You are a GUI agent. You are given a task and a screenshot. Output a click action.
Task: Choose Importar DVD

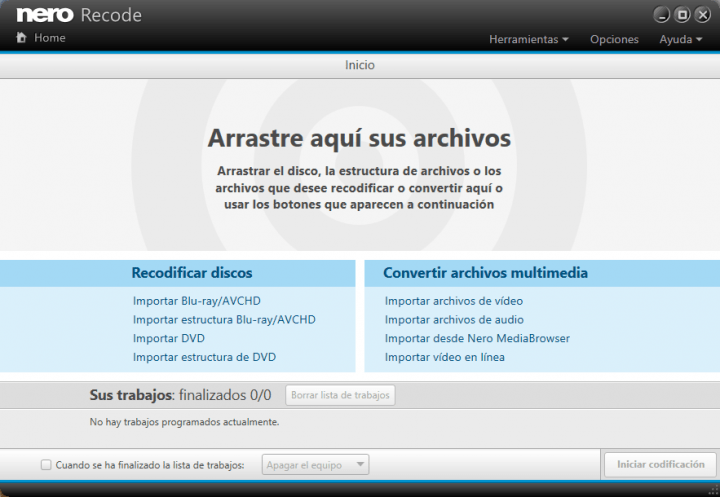click(169, 339)
